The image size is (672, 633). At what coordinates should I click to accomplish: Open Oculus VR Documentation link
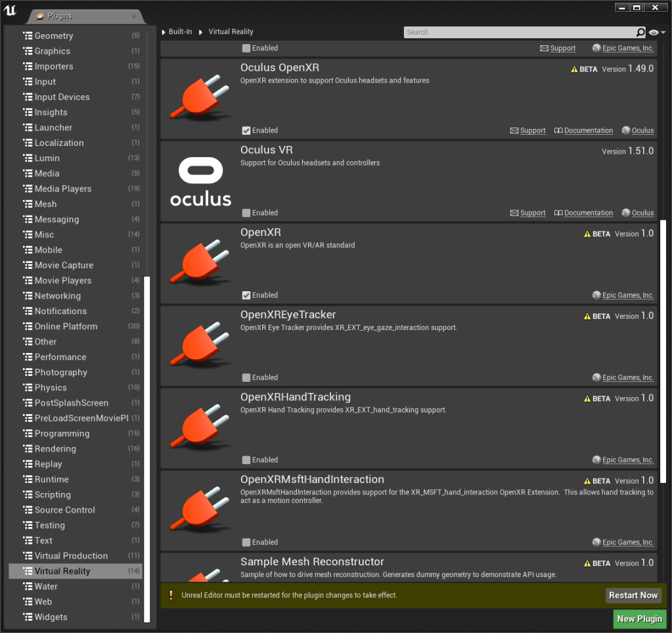pyautogui.click(x=588, y=213)
